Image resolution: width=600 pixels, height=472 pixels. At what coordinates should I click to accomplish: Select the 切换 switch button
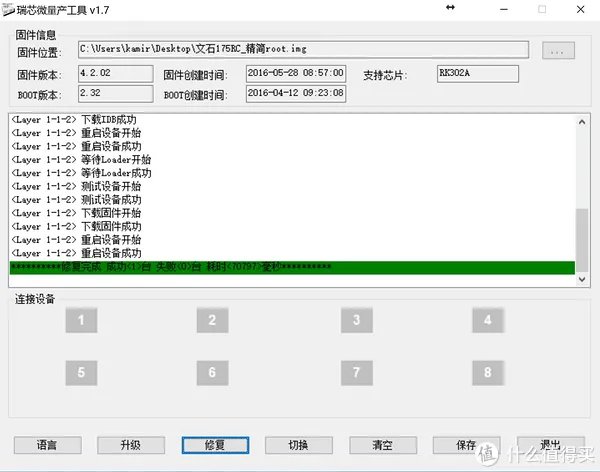[298, 445]
